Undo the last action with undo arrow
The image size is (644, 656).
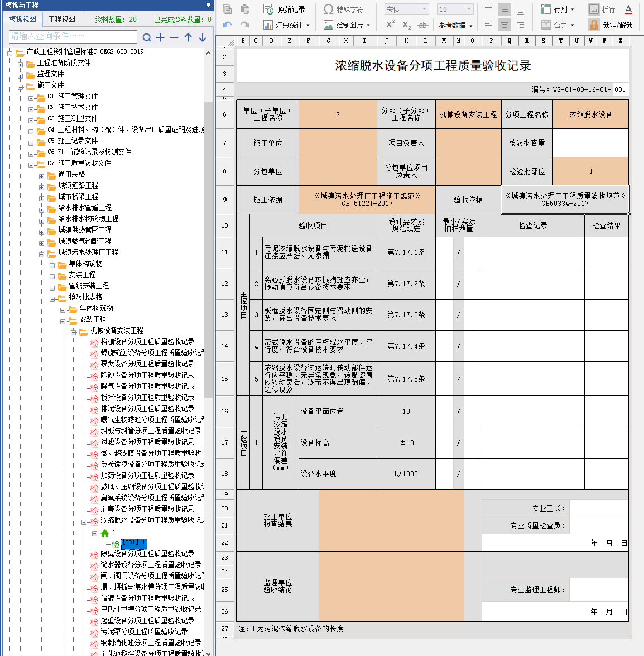(227, 25)
